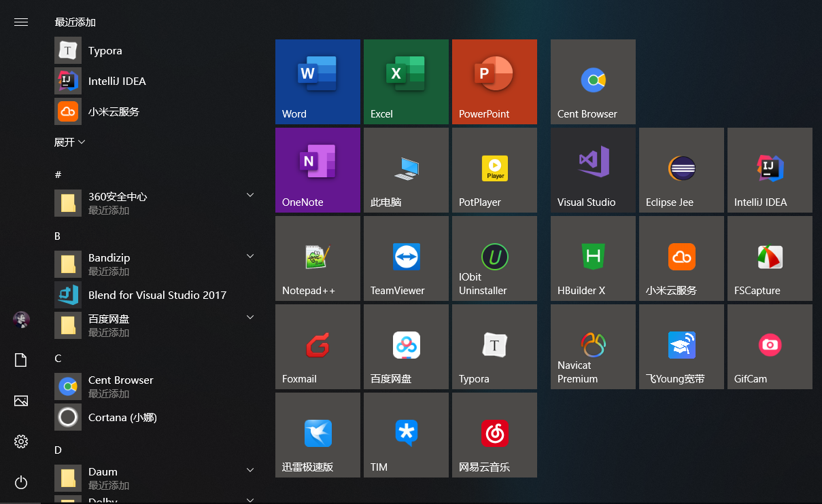The image size is (822, 504).
Task: Click the B letter group header
Action: [x=58, y=236]
